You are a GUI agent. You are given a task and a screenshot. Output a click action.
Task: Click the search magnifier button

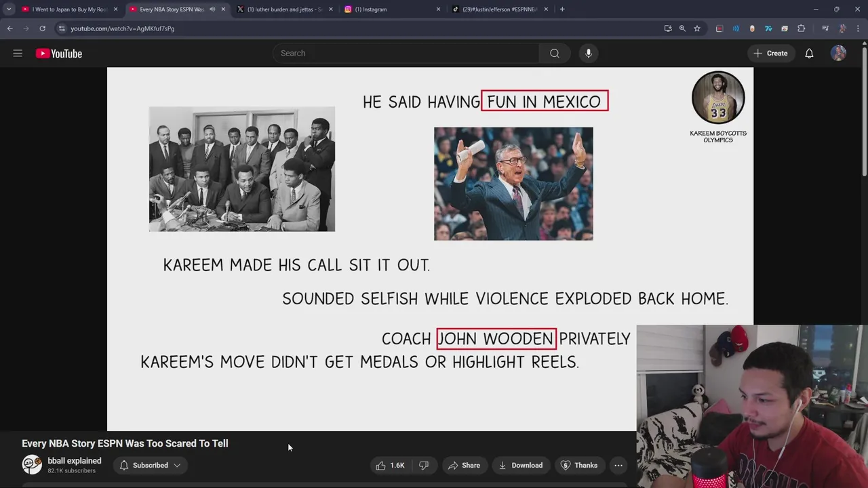[555, 54]
